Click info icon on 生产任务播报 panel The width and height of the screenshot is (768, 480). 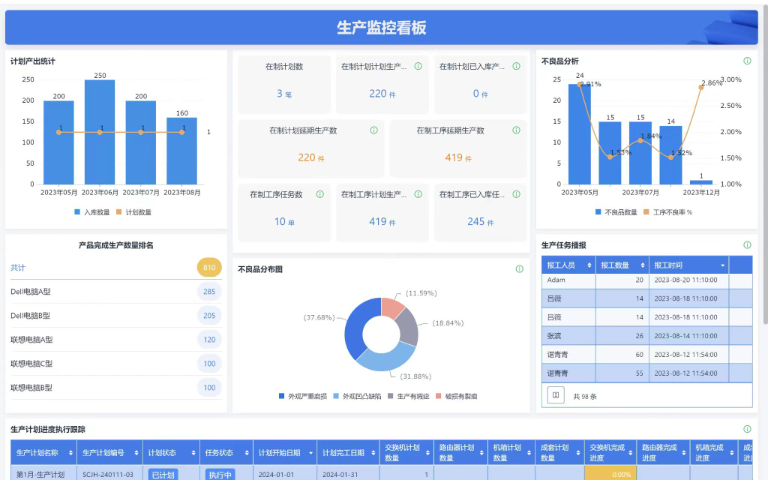coord(746,244)
